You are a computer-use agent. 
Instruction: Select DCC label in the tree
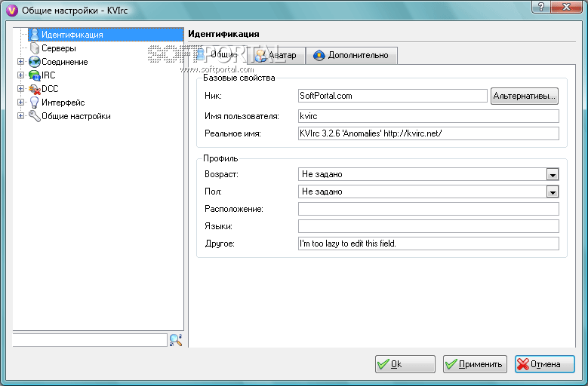pos(50,89)
